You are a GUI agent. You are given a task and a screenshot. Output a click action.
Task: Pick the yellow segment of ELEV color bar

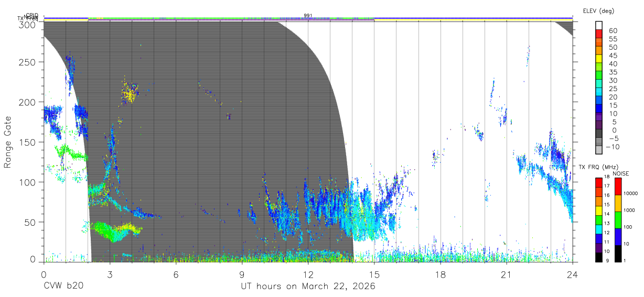click(599, 59)
